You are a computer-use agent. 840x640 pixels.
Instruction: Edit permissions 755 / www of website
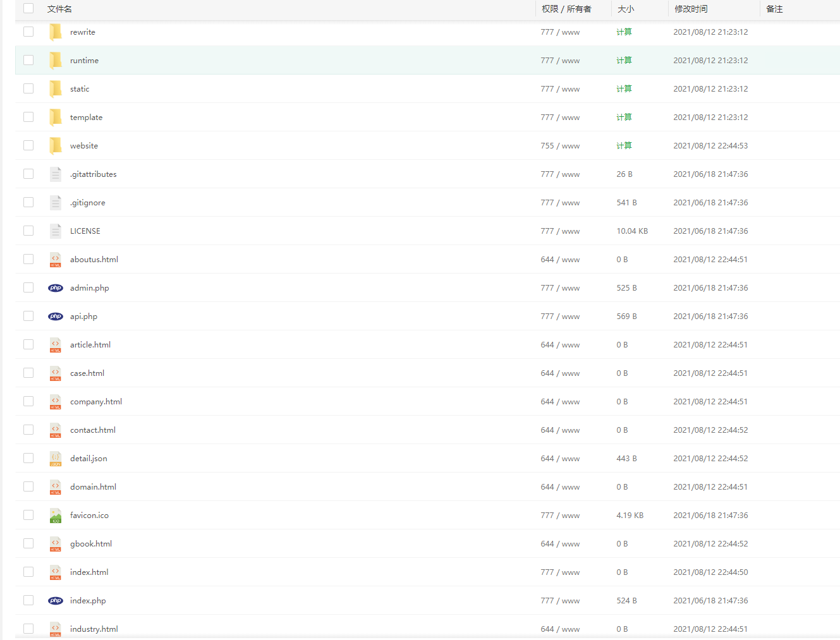[560, 146]
